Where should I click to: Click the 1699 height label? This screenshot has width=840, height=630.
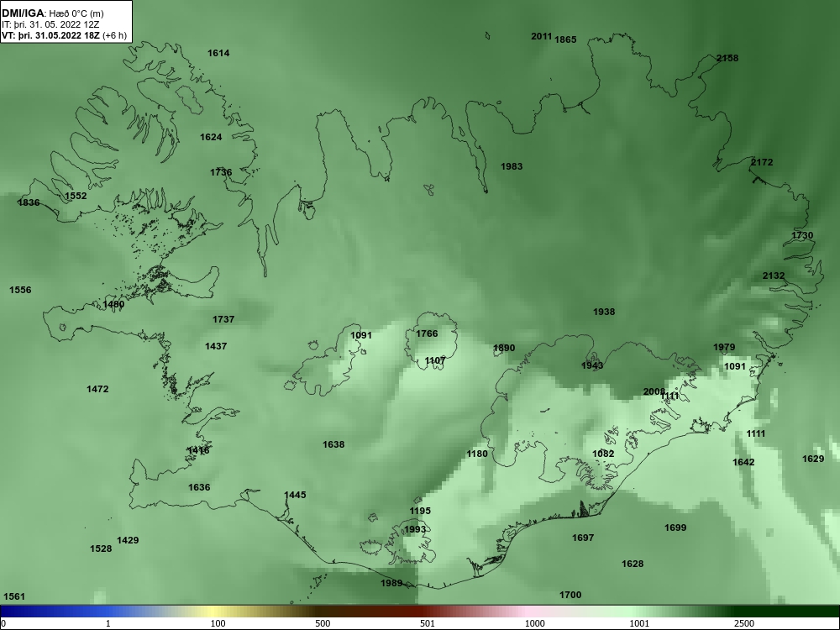[675, 528]
